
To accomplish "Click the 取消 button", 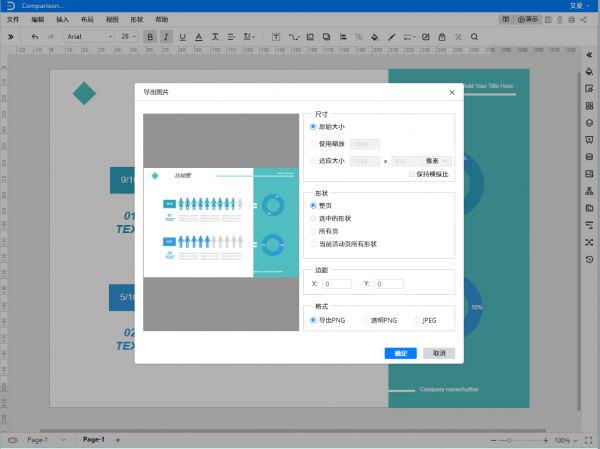I will (438, 353).
